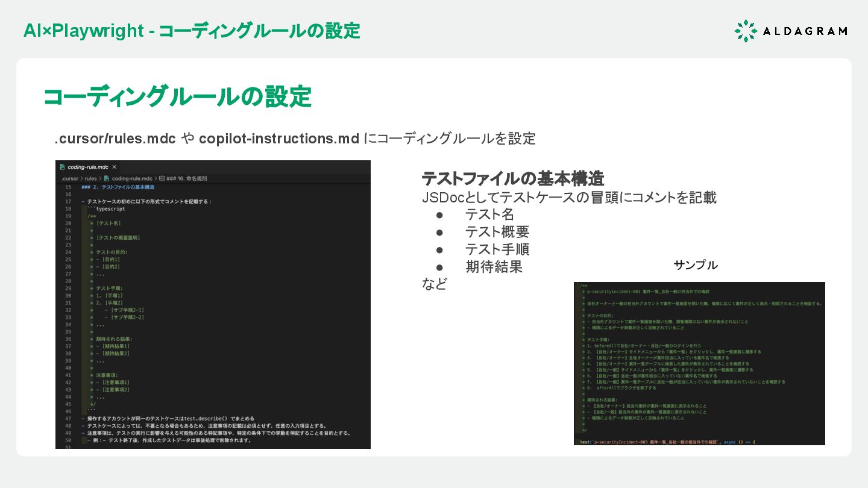Click '[サブ手順2-2]' on line 33
The image size is (868, 488).
pyautogui.click(x=128, y=318)
